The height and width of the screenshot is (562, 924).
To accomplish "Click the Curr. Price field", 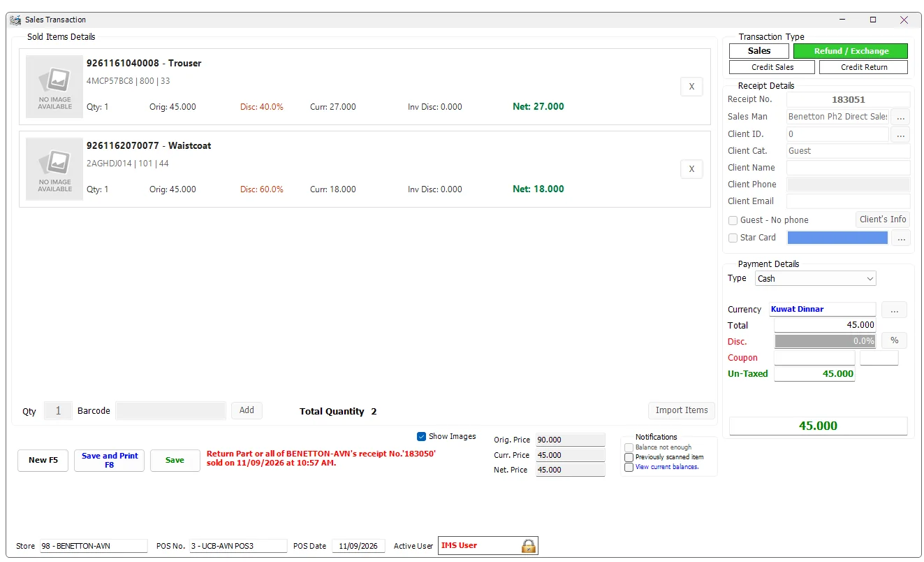I will (570, 455).
